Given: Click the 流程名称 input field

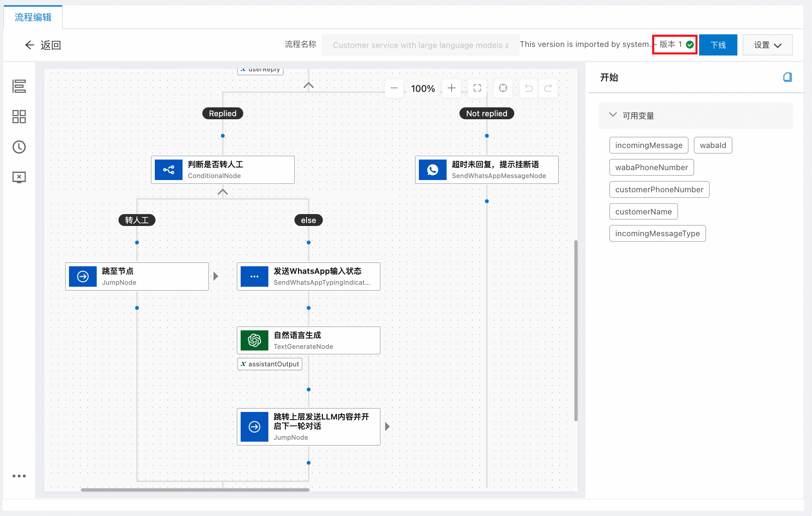Looking at the screenshot, I should click(420, 45).
